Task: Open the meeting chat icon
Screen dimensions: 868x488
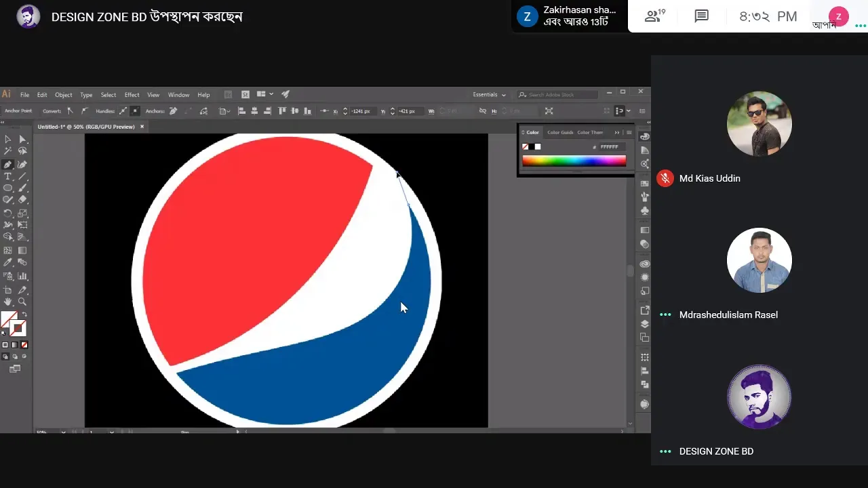Action: point(702,16)
